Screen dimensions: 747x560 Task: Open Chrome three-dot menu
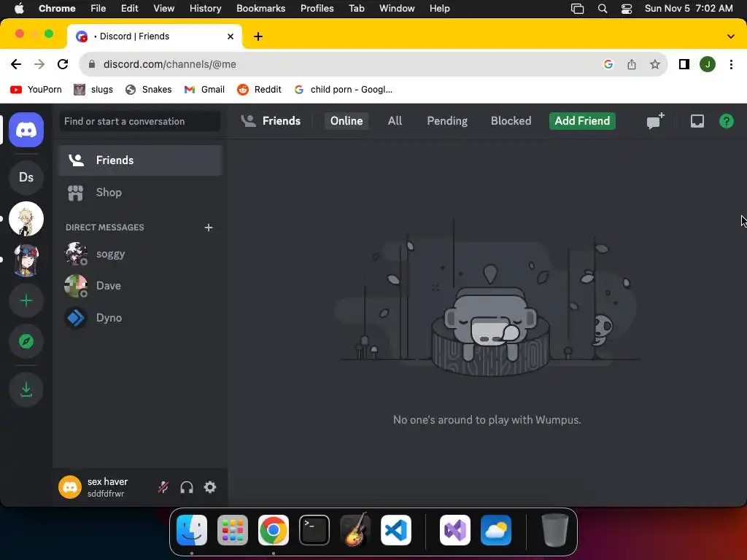coord(731,64)
